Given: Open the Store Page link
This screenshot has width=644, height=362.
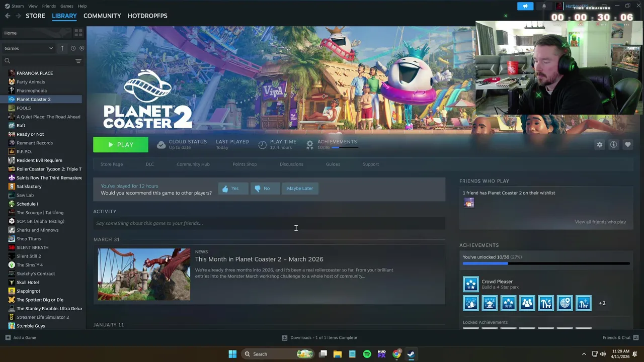Looking at the screenshot, I should coord(112,164).
